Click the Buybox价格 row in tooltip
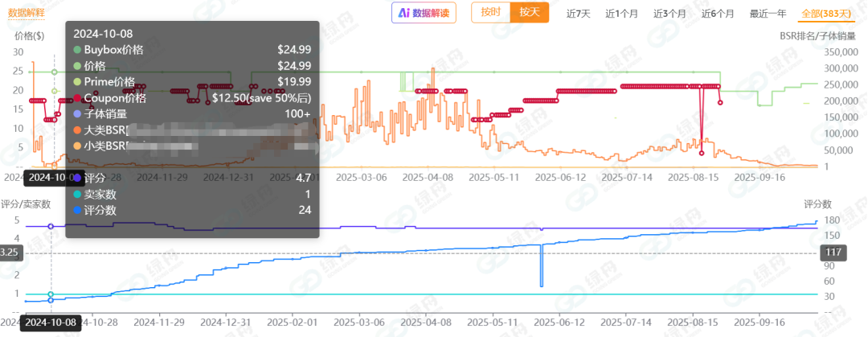868x337 pixels. coord(192,49)
